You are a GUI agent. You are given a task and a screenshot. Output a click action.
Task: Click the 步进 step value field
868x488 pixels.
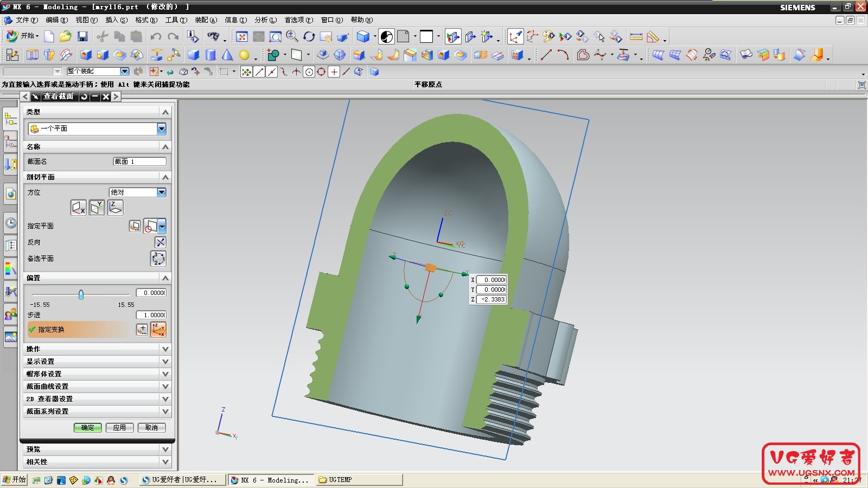tap(151, 314)
